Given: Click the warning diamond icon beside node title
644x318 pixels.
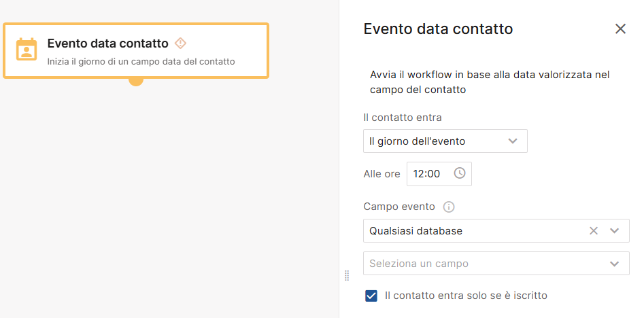Looking at the screenshot, I should click(180, 43).
